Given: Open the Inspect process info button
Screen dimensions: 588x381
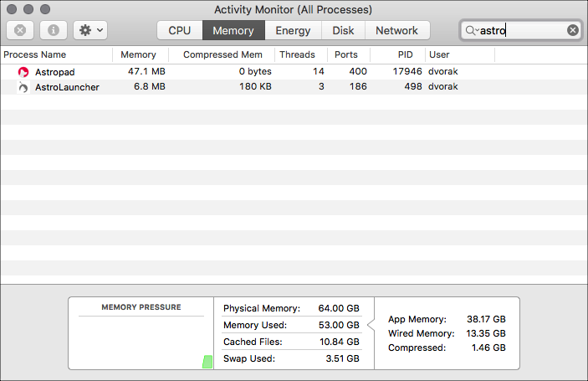Looking at the screenshot, I should point(54,30).
